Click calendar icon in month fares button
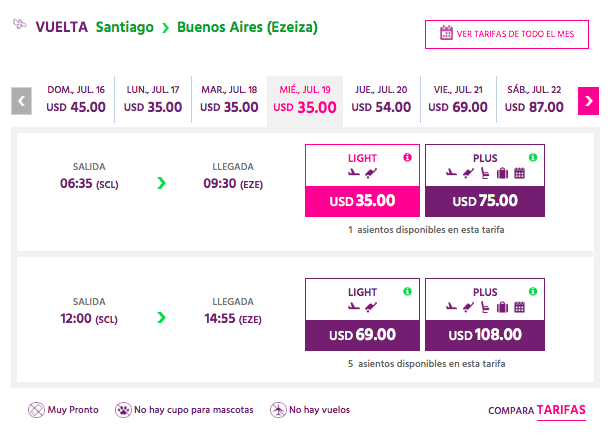Screen dimensions: 614x438 click(446, 33)
